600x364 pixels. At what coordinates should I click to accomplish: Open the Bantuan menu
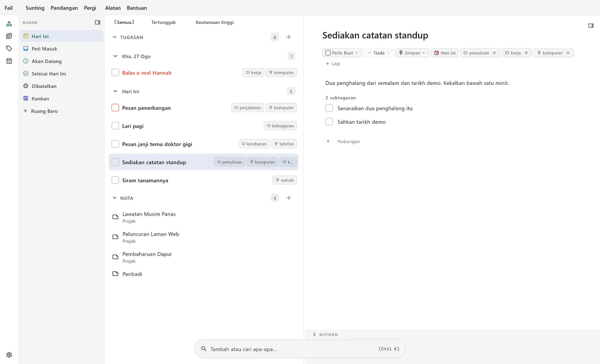(x=137, y=8)
